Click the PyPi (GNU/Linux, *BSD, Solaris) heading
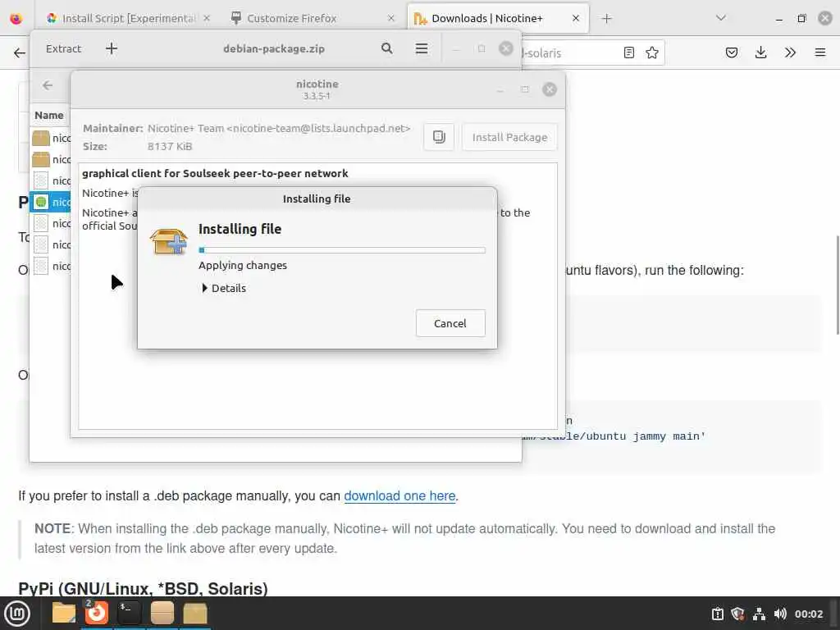The height and width of the screenshot is (630, 840). (x=143, y=589)
